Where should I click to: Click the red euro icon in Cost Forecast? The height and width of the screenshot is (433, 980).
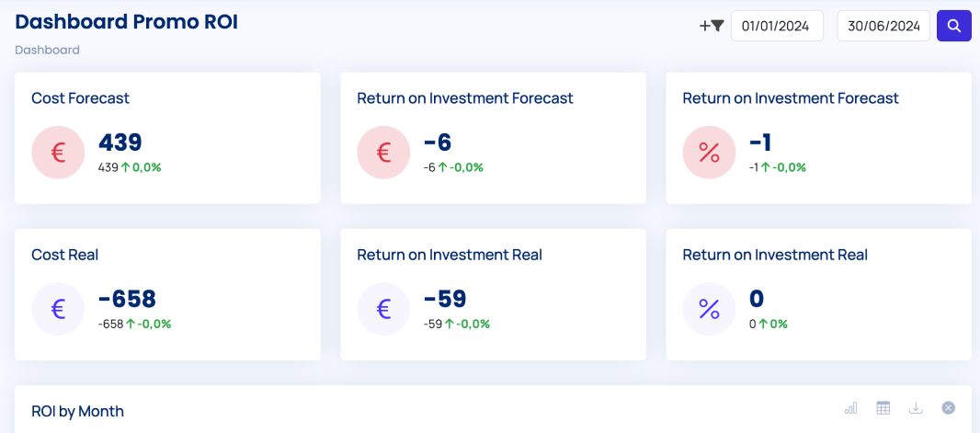[58, 153]
